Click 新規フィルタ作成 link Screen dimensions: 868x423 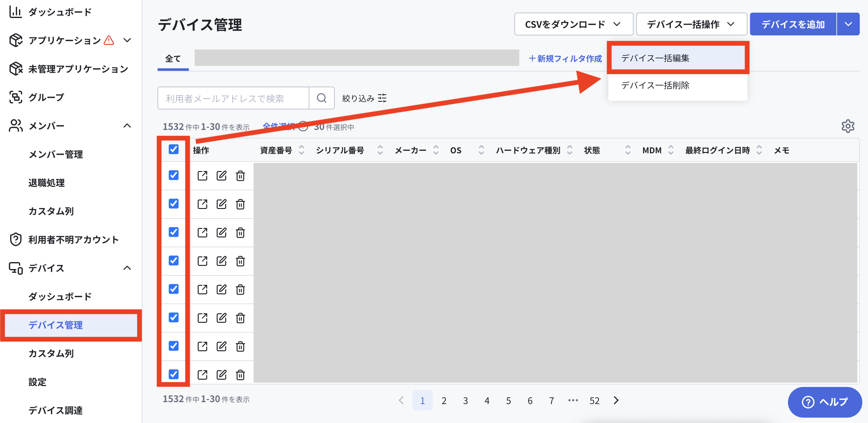tap(565, 58)
